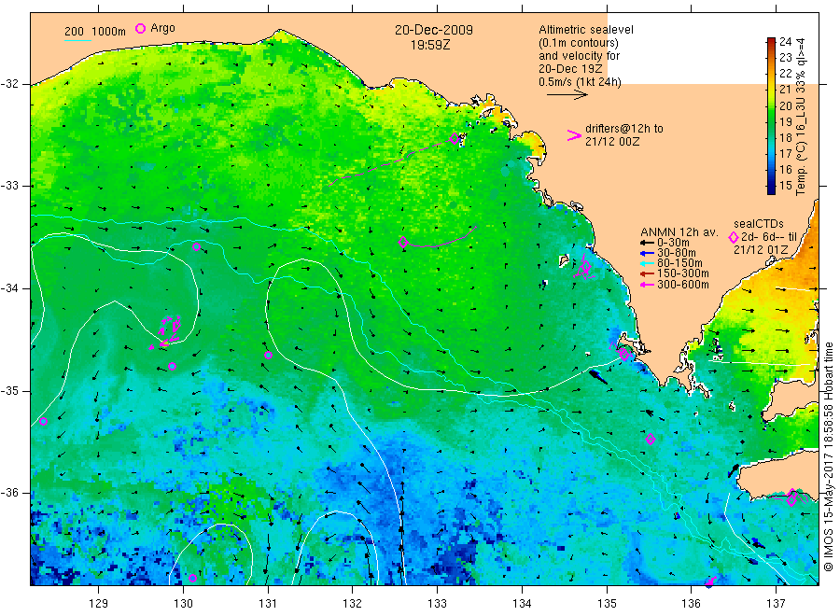Select seal CTD diamond near 135.2E 34.65S
Image resolution: width=840 pixels, height=616 pixels.
pos(623,354)
